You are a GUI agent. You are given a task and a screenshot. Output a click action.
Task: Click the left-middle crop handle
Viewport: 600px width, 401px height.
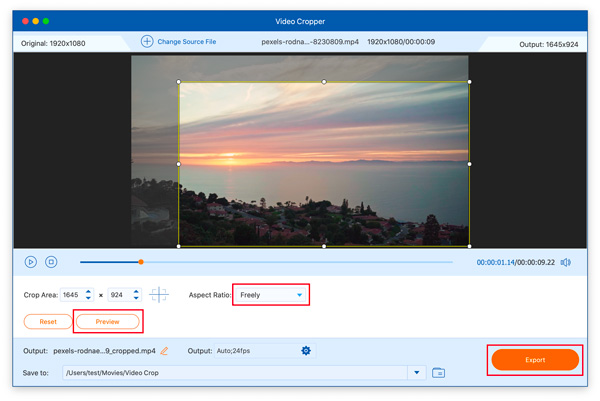tap(179, 164)
